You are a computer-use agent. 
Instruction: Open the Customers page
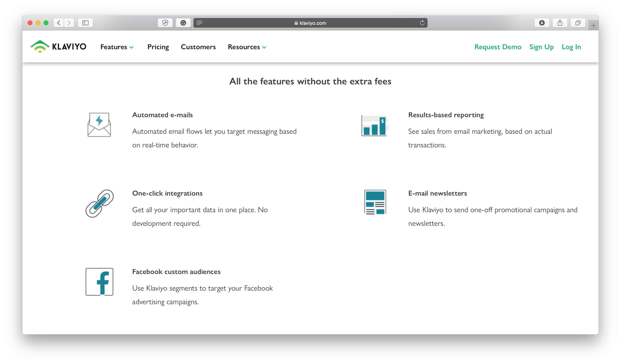pos(198,47)
